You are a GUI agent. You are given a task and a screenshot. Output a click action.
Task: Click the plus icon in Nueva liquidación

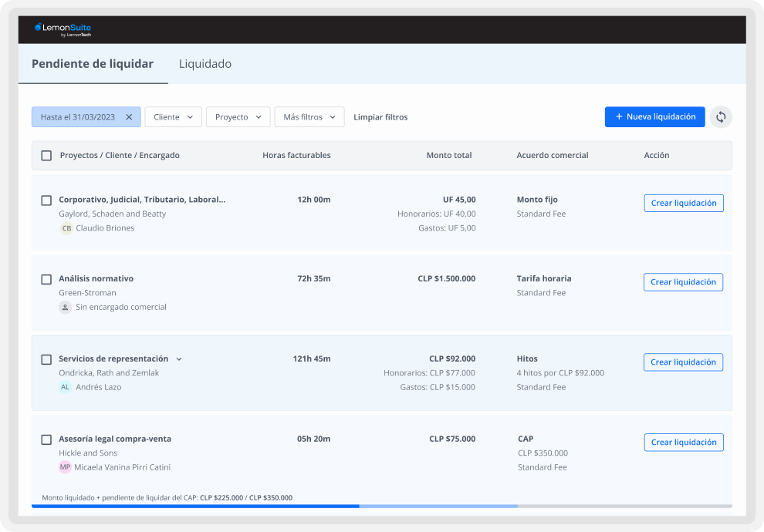[x=619, y=117]
